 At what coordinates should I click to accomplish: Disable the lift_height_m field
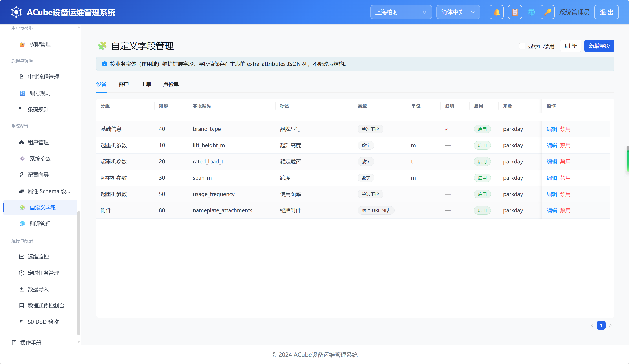(x=565, y=145)
